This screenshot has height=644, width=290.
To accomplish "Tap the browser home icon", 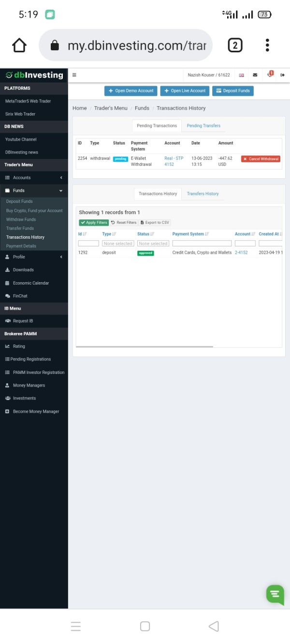I will point(19,45).
